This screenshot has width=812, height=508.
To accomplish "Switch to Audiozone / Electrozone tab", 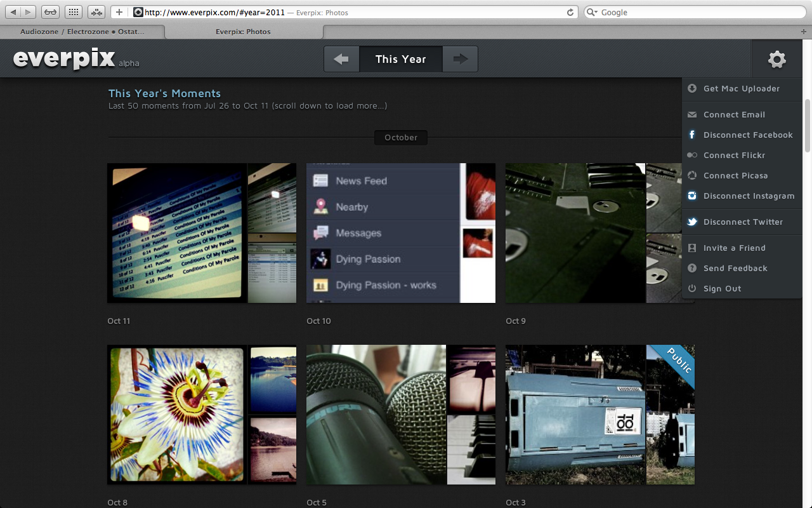I will click(x=82, y=32).
